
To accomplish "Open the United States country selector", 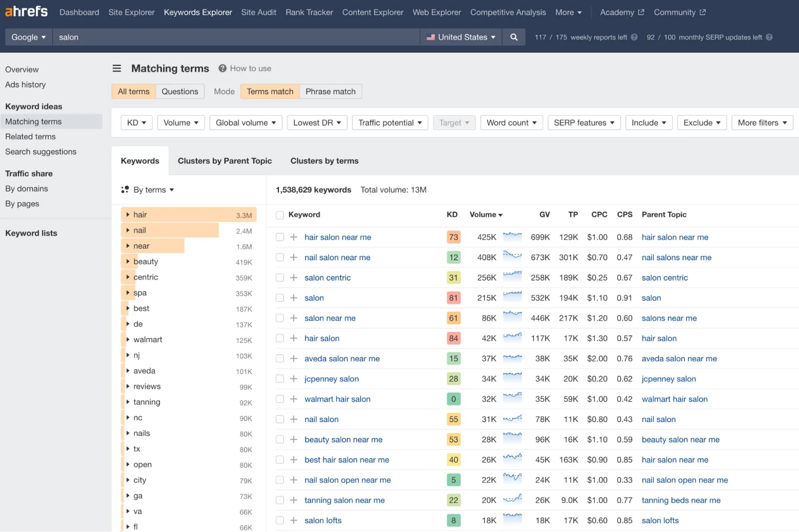I will tap(460, 37).
